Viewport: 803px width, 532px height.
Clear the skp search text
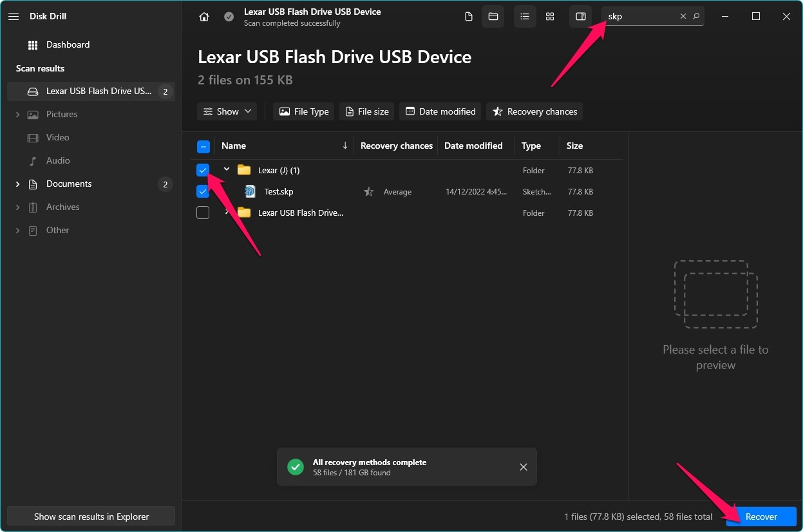tap(683, 17)
